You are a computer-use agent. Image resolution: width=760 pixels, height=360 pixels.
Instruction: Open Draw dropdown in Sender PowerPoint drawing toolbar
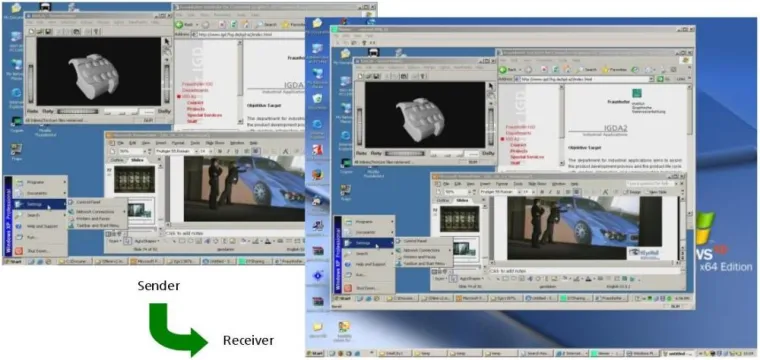pyautogui.click(x=114, y=241)
